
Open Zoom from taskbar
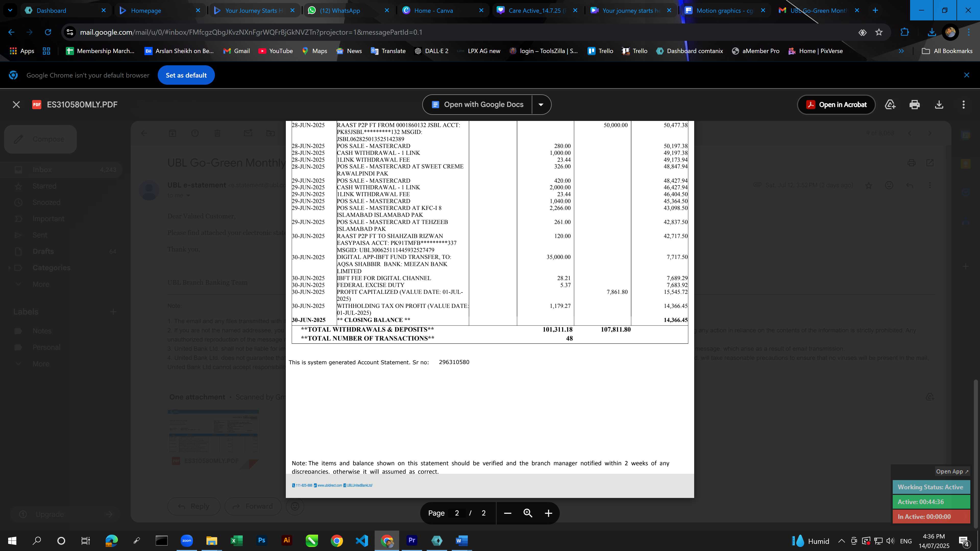tap(186, 541)
